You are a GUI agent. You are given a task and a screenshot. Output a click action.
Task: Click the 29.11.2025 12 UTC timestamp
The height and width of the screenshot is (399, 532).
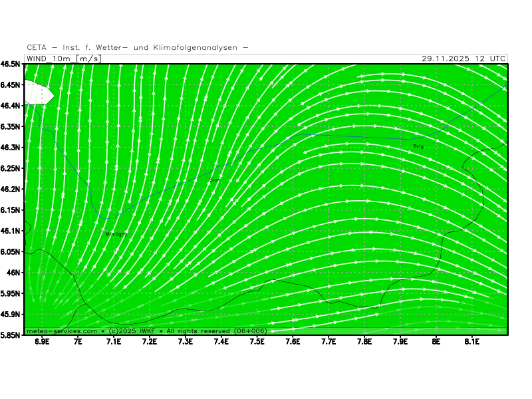[464, 59]
